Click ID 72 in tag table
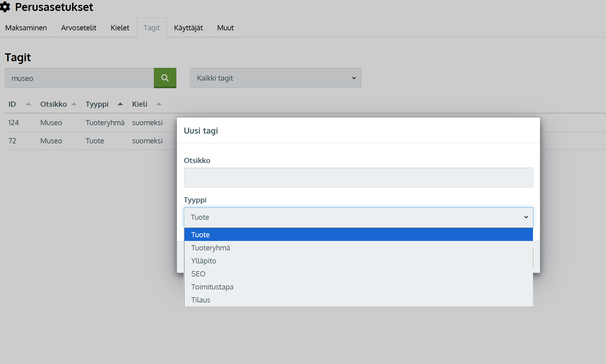Screen dimensions: 606x364 [x=12, y=141]
